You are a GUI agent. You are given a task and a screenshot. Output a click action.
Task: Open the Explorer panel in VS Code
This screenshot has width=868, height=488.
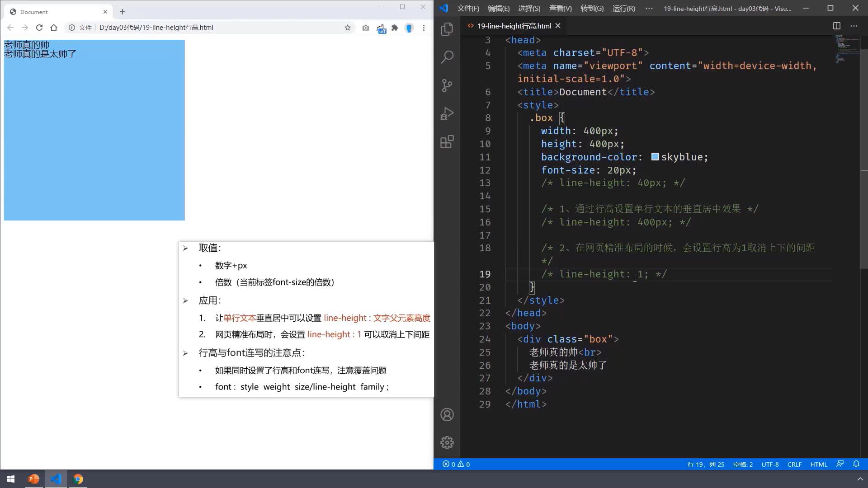pyautogui.click(x=447, y=29)
